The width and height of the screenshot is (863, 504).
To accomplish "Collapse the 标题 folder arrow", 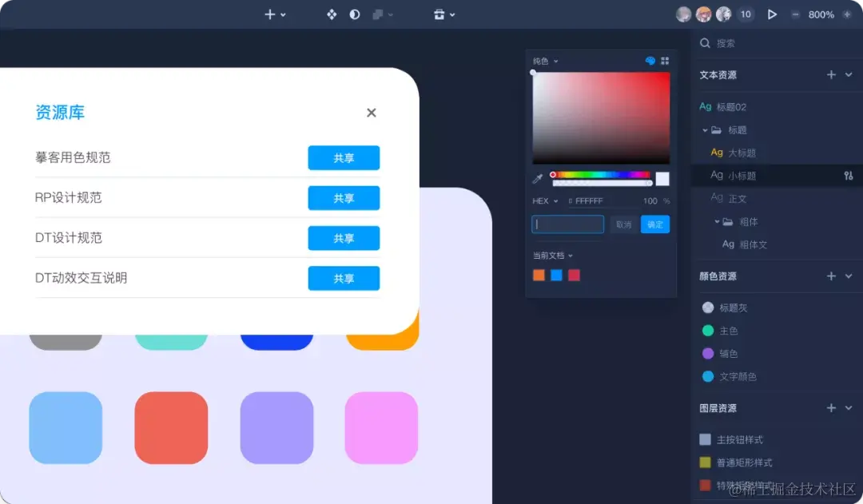I will [x=705, y=130].
